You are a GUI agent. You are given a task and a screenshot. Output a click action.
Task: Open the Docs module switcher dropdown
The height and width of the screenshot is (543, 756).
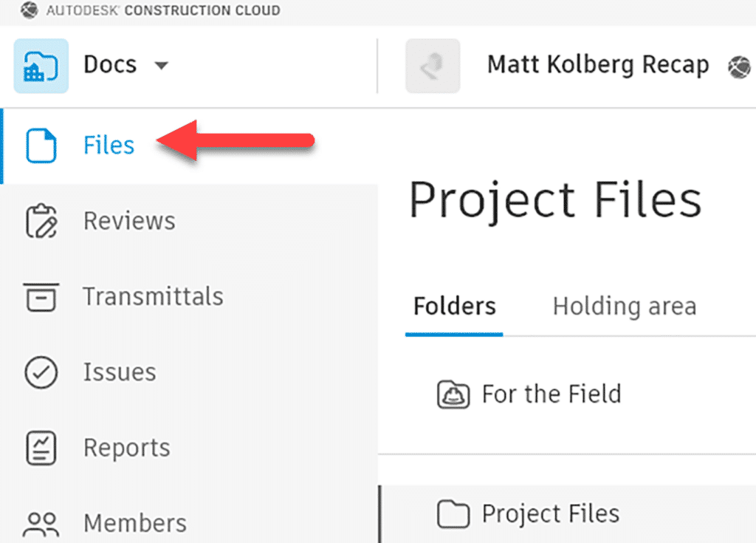point(162,65)
